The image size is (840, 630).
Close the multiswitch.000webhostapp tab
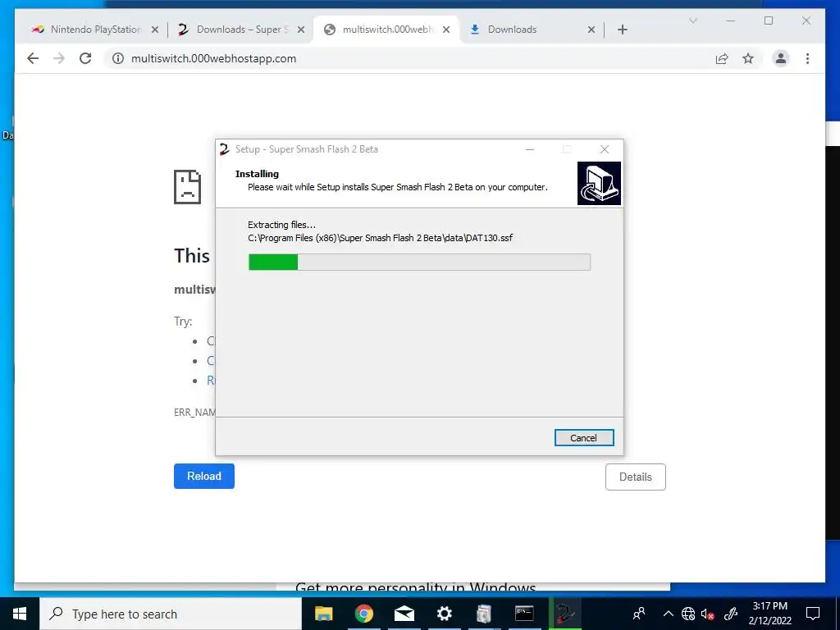pyautogui.click(x=446, y=30)
